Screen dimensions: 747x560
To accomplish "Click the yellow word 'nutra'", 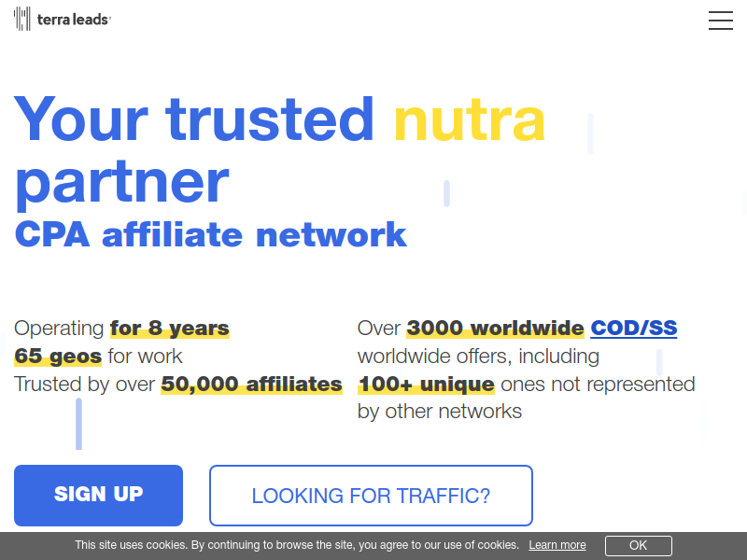I will (x=470, y=119).
